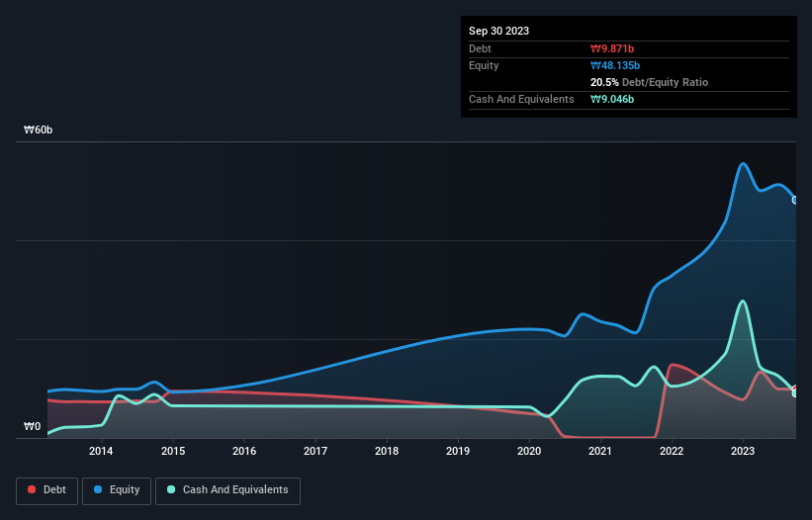The height and width of the screenshot is (520, 812).
Task: Toggle the Equity series legend button
Action: click(x=117, y=490)
